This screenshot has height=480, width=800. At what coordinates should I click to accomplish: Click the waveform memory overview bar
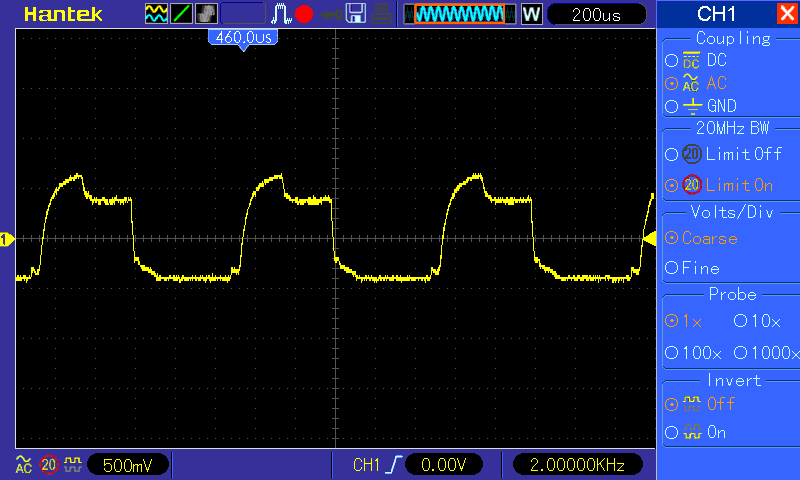point(460,14)
